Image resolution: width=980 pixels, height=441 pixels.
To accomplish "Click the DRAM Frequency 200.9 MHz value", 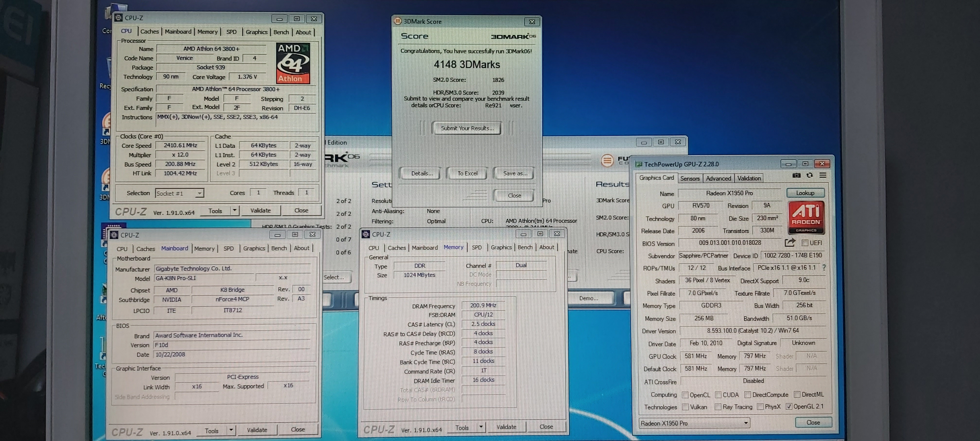I will click(x=483, y=305).
